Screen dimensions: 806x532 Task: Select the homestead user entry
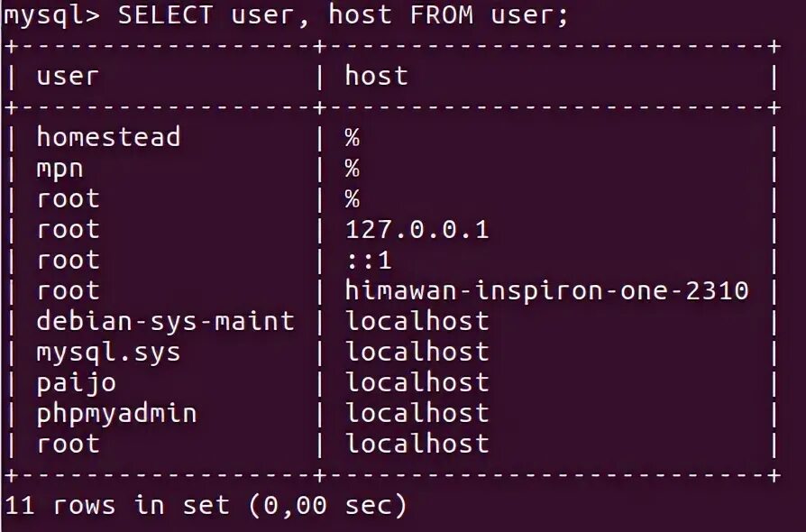[x=108, y=137]
